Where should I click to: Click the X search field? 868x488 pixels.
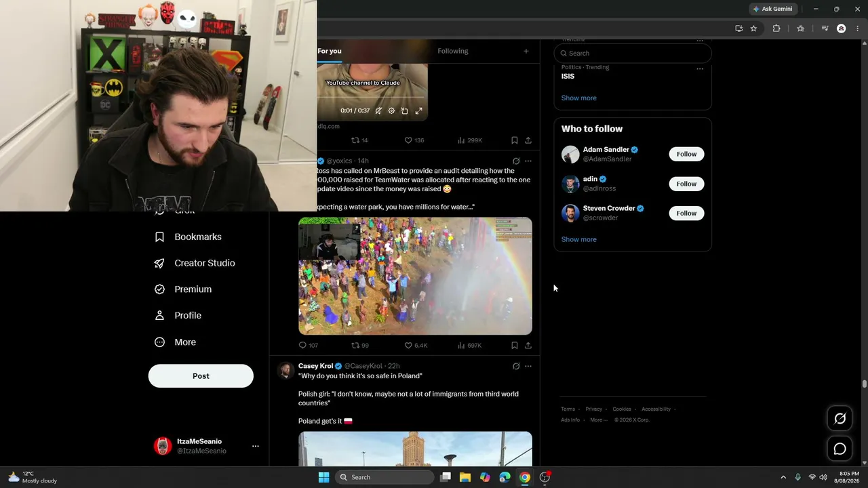coord(633,54)
